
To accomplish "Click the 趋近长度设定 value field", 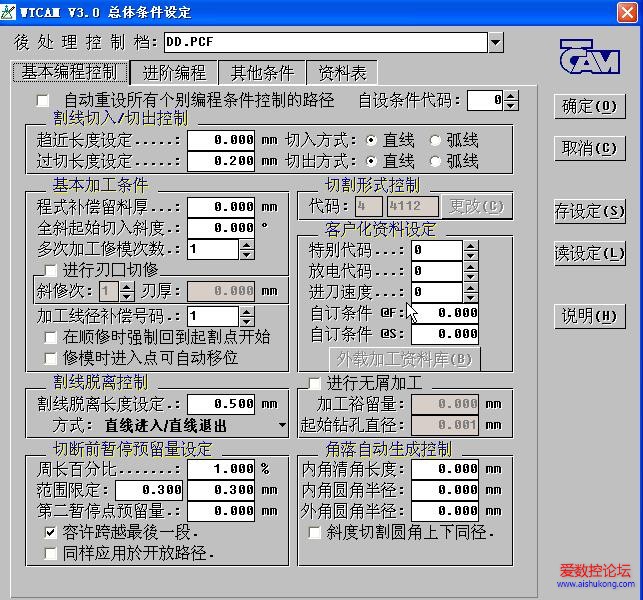I will [x=221, y=140].
